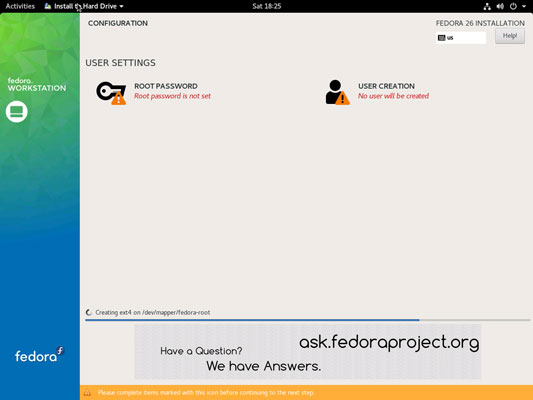The height and width of the screenshot is (400, 533).
Task: Click the installer icon in top bar
Action: coord(48,6)
